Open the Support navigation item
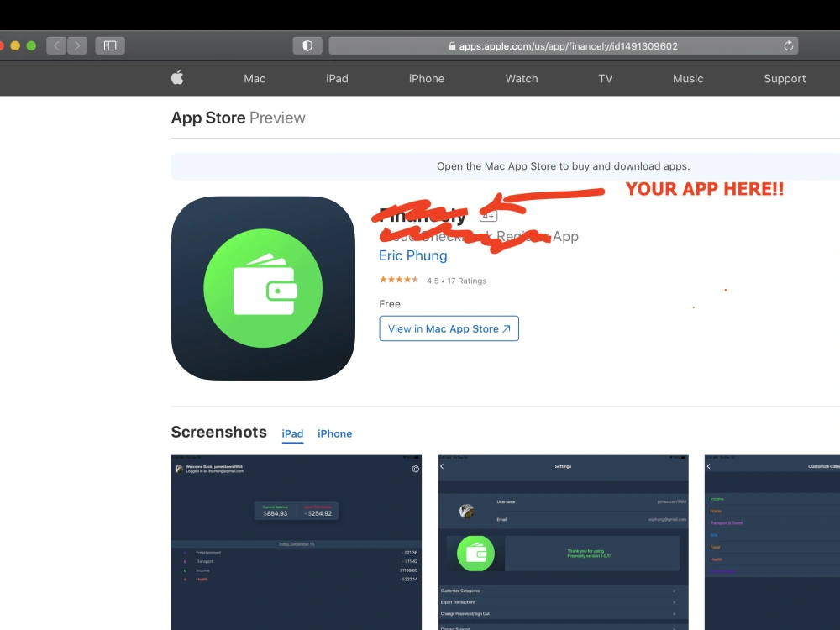 coord(785,79)
